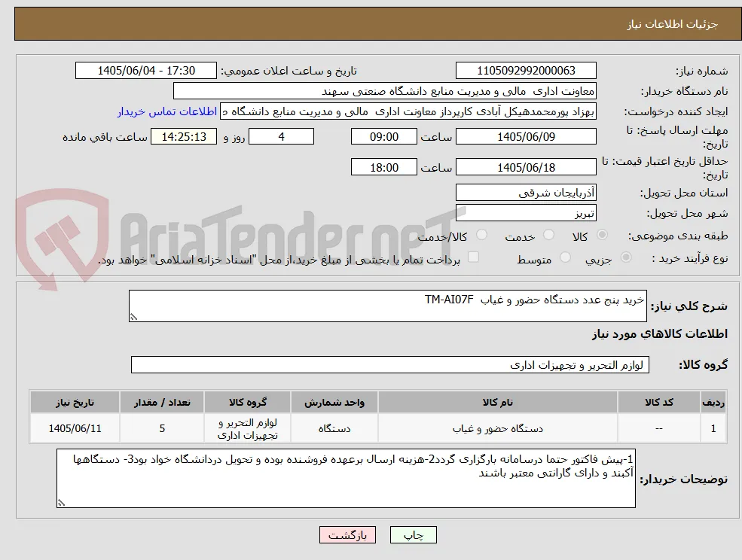This screenshot has width=742, height=560.
Task: Click the نام کالا column header
Action: [x=497, y=402]
